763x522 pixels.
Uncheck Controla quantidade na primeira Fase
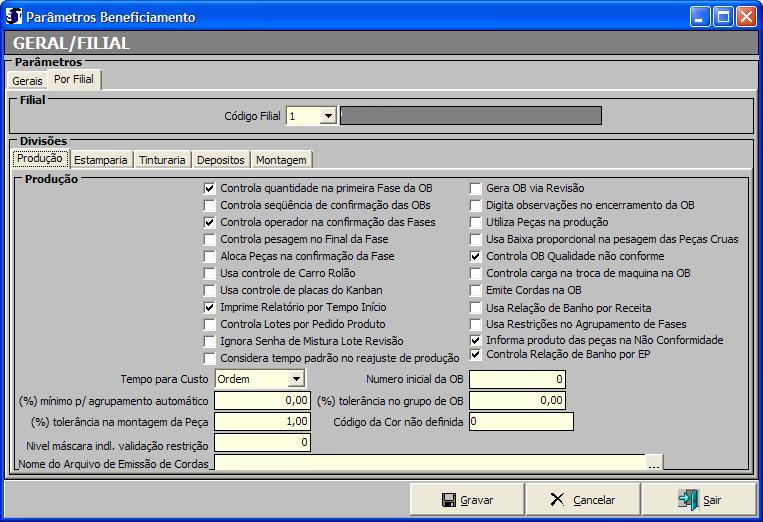click(209, 188)
